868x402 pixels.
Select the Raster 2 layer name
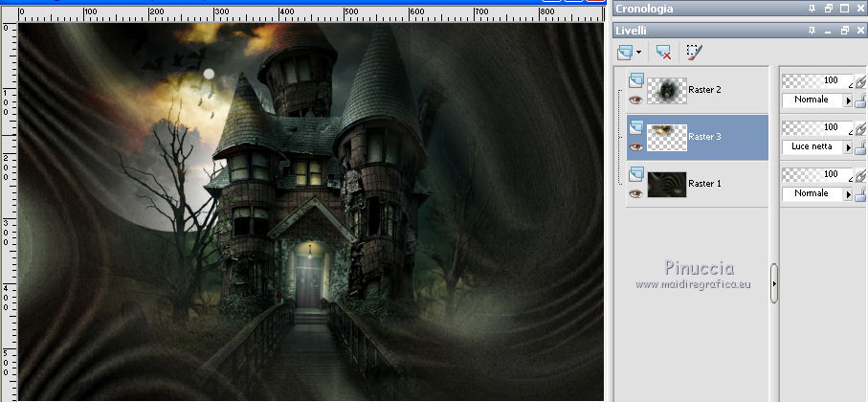coord(704,89)
